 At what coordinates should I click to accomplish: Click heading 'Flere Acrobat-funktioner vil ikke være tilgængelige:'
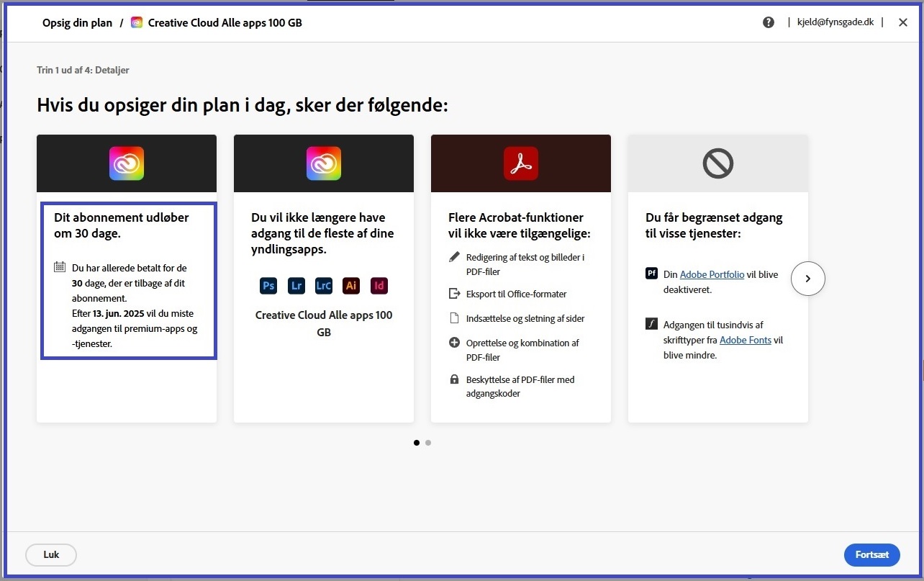[520, 225]
